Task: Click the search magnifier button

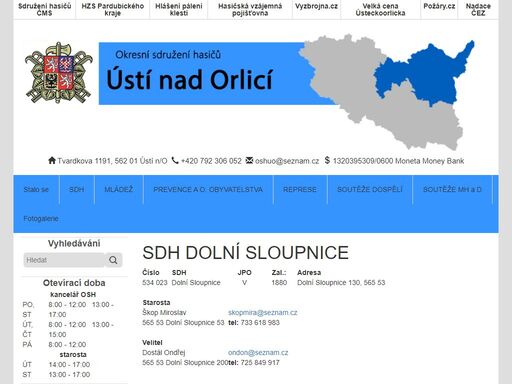Action: (x=113, y=260)
